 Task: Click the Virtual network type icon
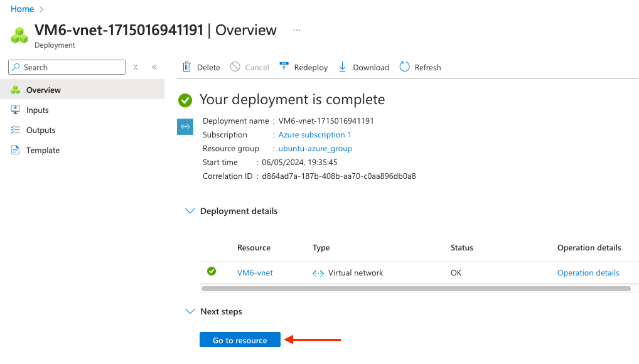pos(318,273)
